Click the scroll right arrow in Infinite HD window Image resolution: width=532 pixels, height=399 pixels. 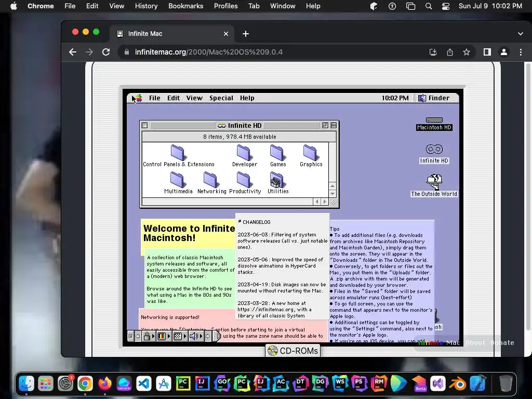point(324,202)
